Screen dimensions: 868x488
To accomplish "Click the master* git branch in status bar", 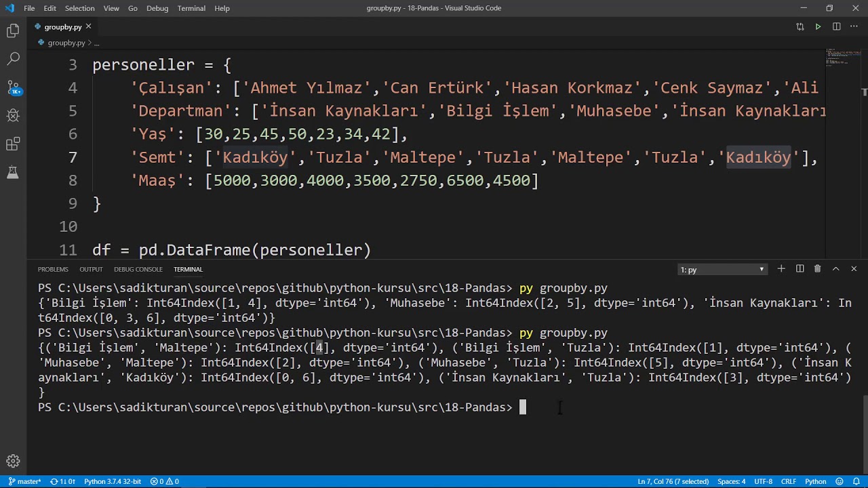I will coord(25,481).
